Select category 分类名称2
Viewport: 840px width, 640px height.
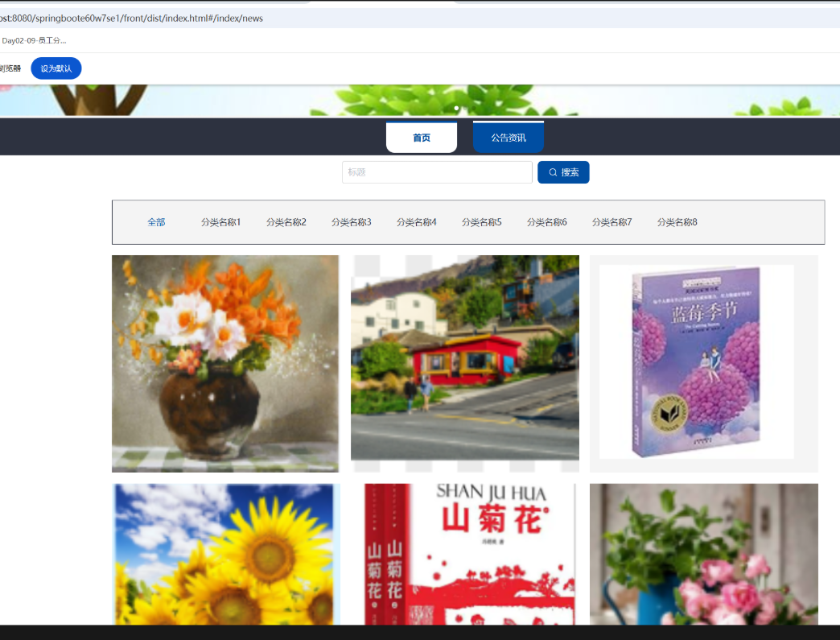(286, 222)
